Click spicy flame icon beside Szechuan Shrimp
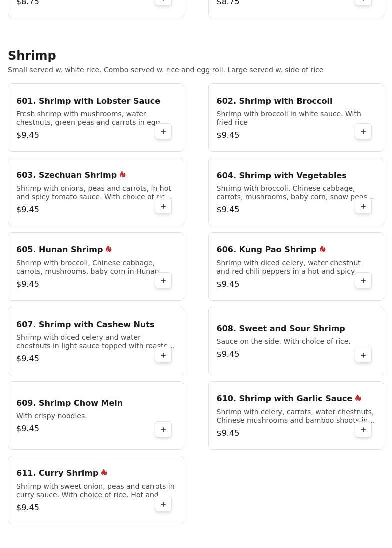The image size is (392, 548). [123, 174]
